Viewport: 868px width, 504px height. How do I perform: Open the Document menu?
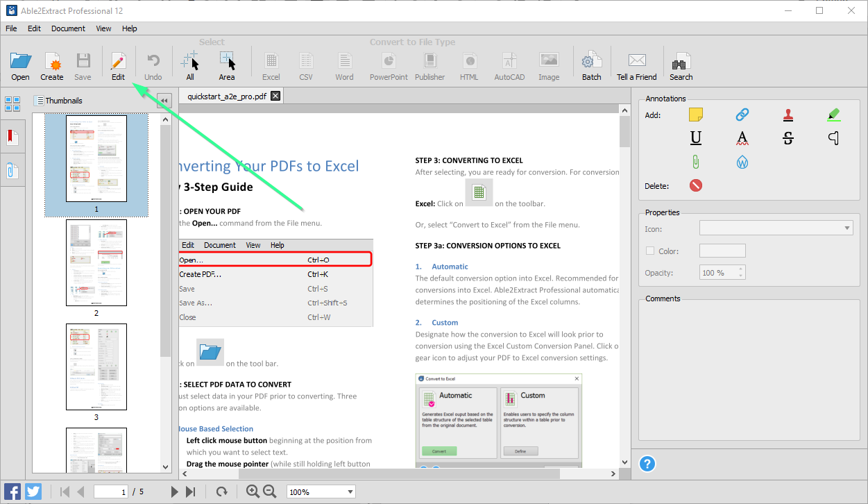(x=68, y=28)
